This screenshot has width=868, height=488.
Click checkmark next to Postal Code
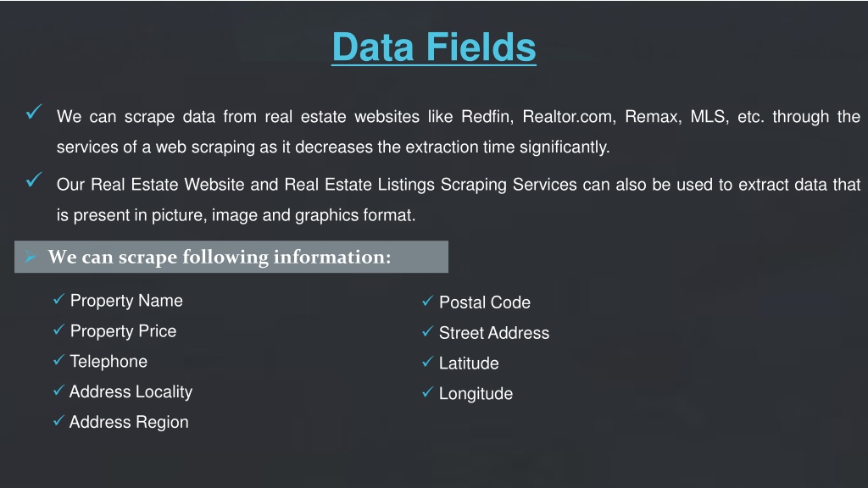[x=427, y=301]
